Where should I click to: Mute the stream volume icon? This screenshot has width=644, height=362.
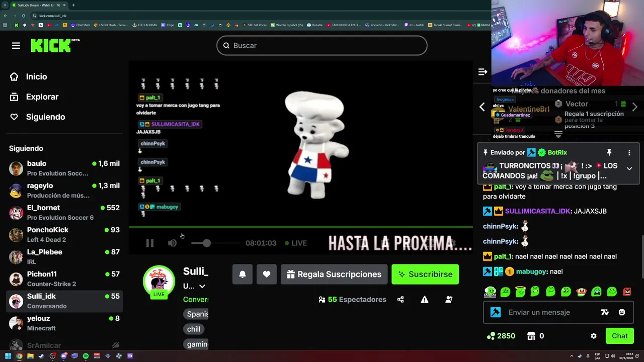172,243
